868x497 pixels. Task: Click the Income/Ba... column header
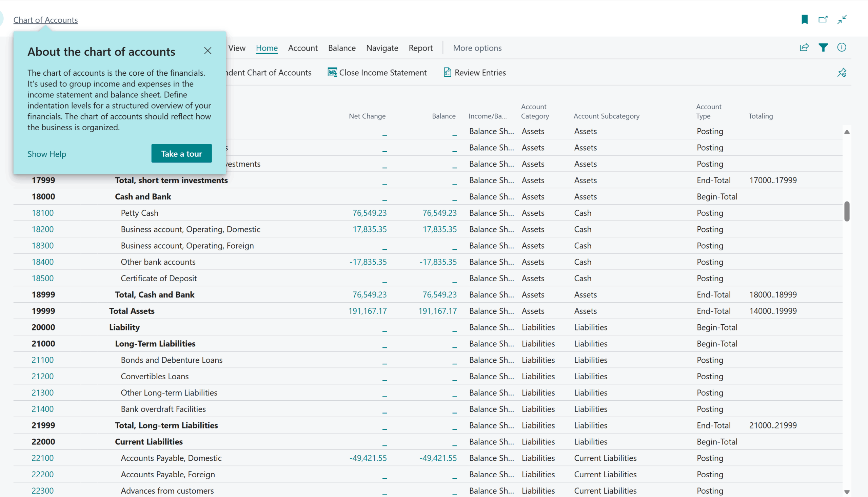click(x=488, y=116)
